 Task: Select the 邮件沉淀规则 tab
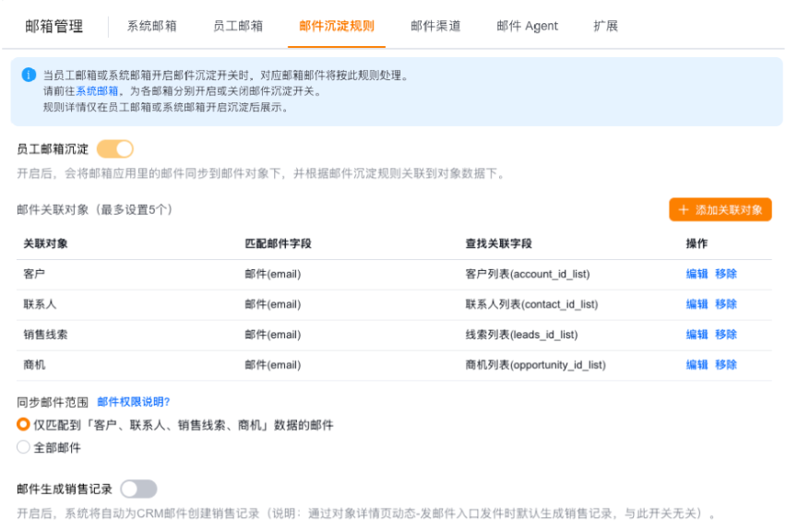tap(337, 26)
